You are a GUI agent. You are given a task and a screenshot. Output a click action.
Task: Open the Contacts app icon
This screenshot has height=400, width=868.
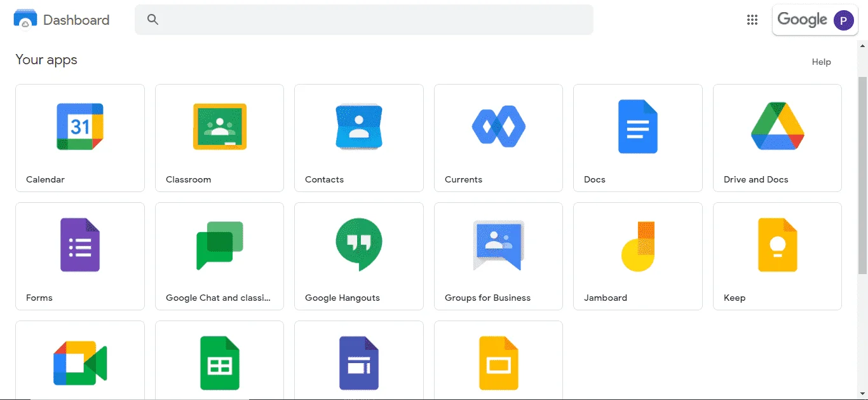(x=359, y=127)
